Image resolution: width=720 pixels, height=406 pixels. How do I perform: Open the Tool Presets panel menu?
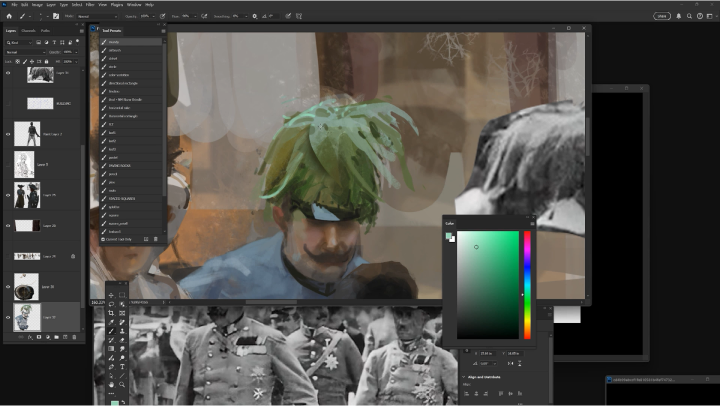[163, 31]
